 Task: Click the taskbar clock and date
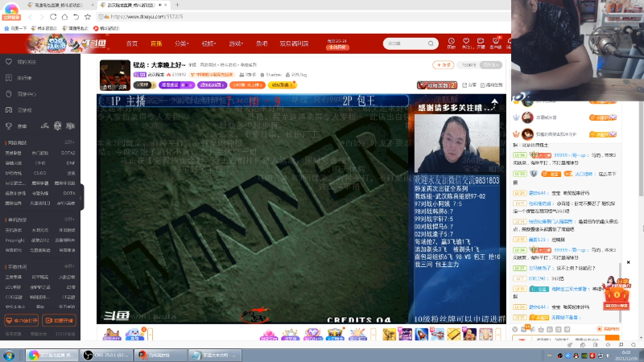click(x=626, y=356)
